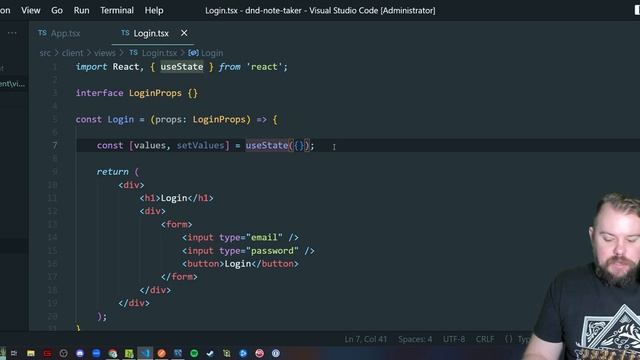Screen dimensions: 640x360
Task: Open the dark blue app in taskbar
Action: (178, 353)
